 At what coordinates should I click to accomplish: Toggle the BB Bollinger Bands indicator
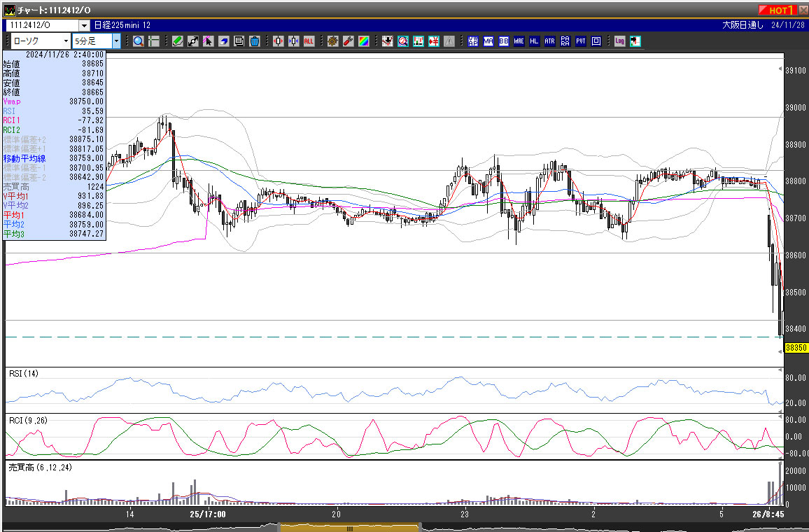coord(504,41)
